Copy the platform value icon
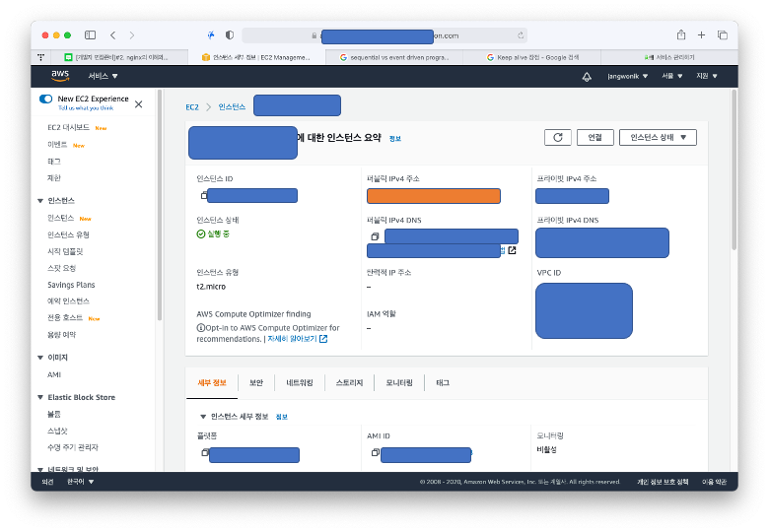The image size is (769, 532). [x=205, y=452]
